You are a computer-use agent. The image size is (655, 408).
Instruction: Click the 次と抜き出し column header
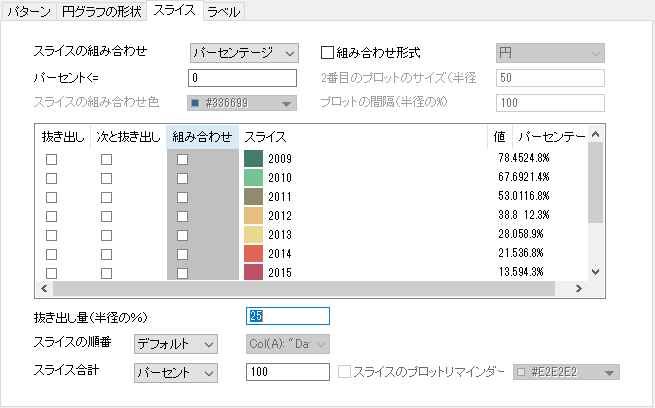pyautogui.click(x=128, y=137)
